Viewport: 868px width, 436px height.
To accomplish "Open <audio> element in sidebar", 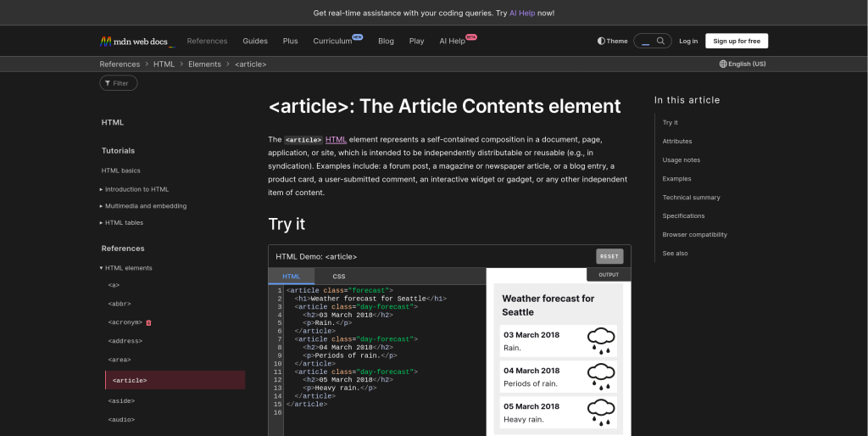I will pyautogui.click(x=121, y=420).
